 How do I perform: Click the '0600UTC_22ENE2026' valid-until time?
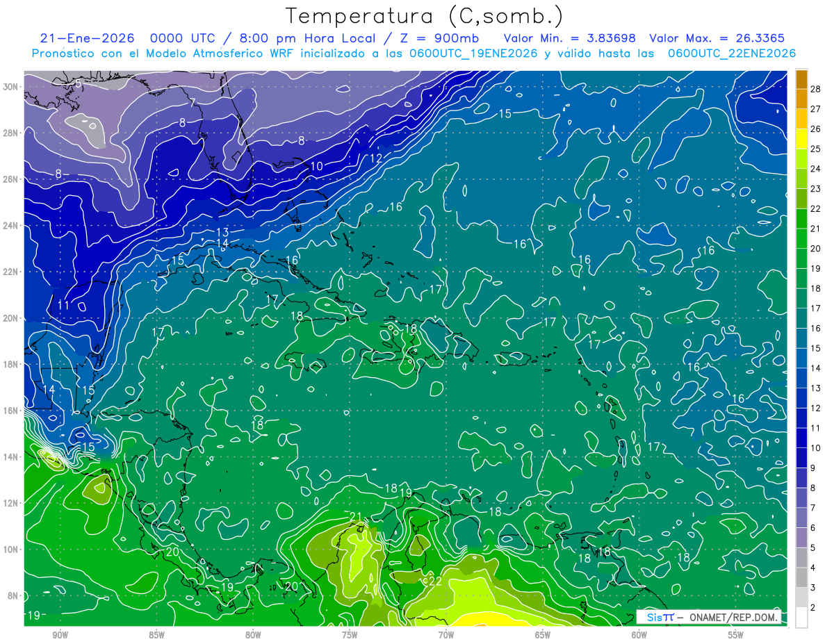(x=732, y=53)
